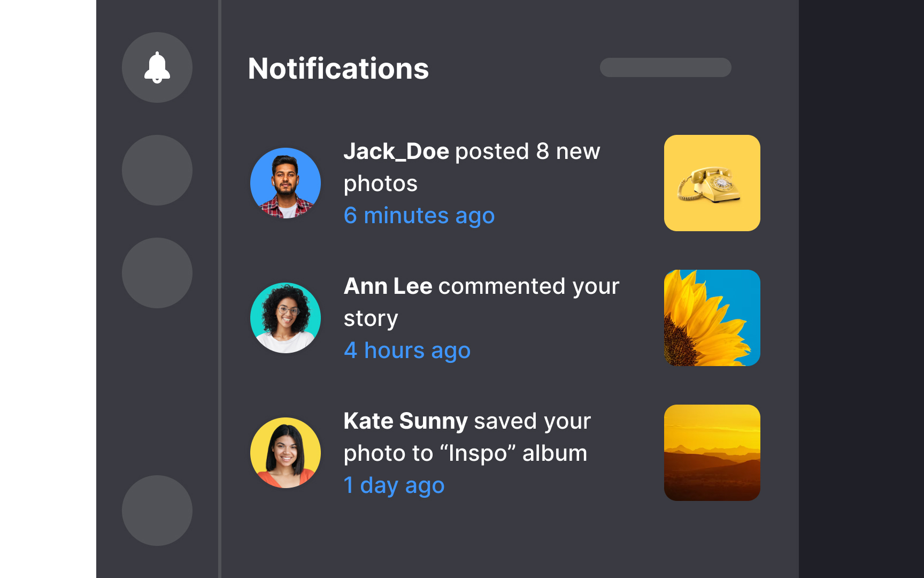Click the '6 minutes ago' timestamp link

419,216
